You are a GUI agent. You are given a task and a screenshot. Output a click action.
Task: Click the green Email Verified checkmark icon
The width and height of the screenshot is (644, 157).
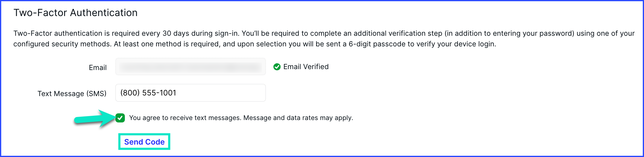point(277,67)
